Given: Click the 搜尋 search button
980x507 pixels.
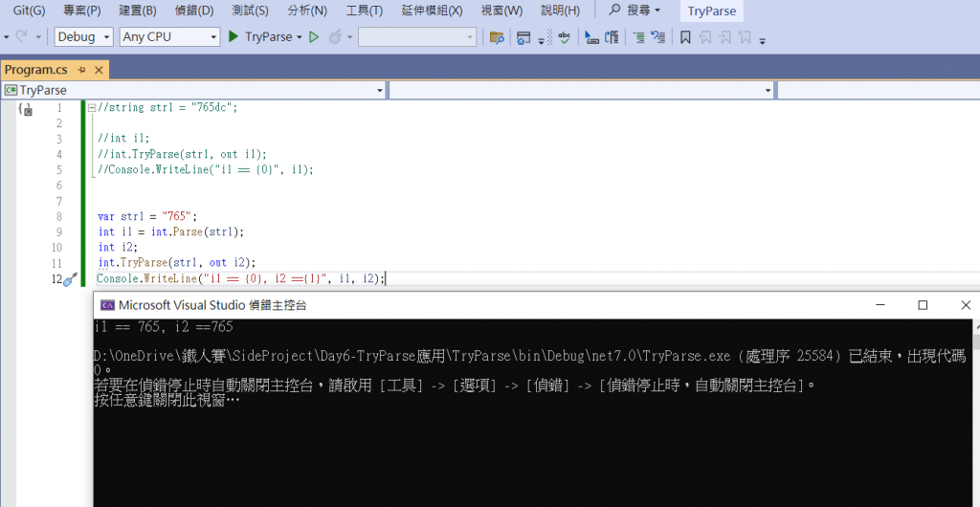Looking at the screenshot, I should click(x=634, y=11).
